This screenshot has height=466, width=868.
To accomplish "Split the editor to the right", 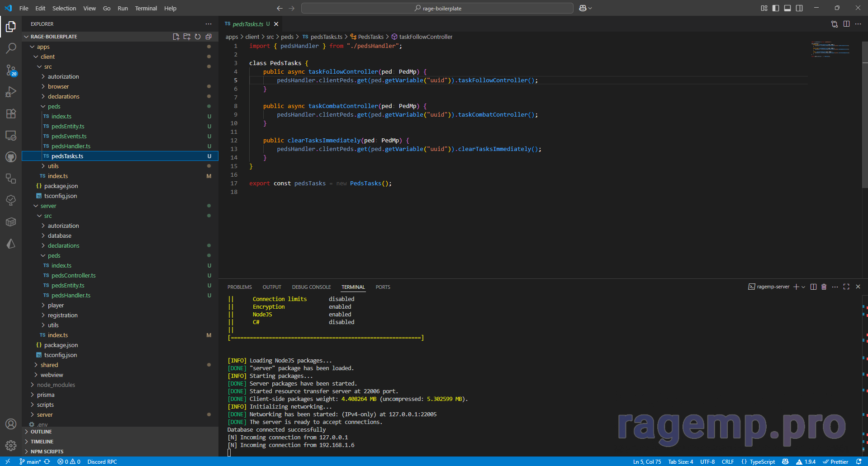I will (x=846, y=24).
